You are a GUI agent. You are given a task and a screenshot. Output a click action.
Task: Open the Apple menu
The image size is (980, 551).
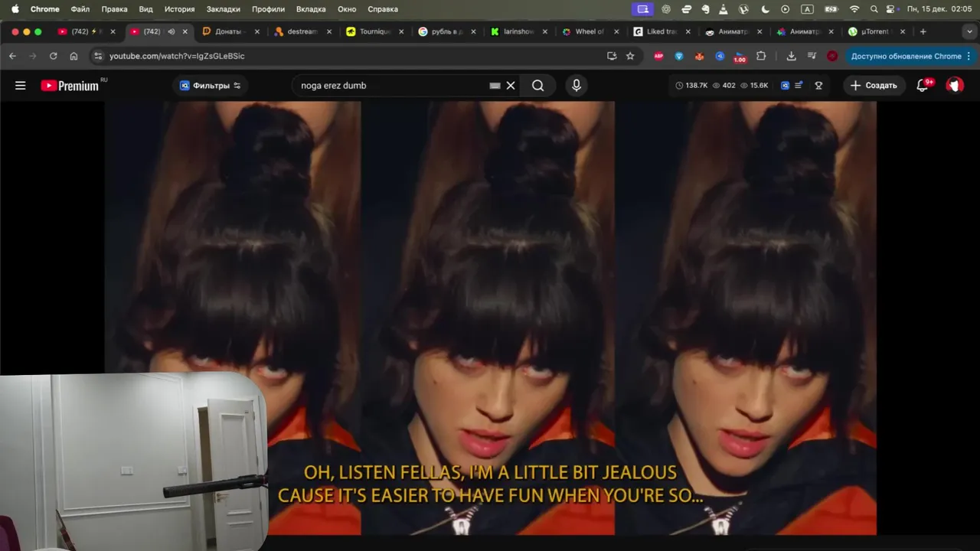coord(15,9)
